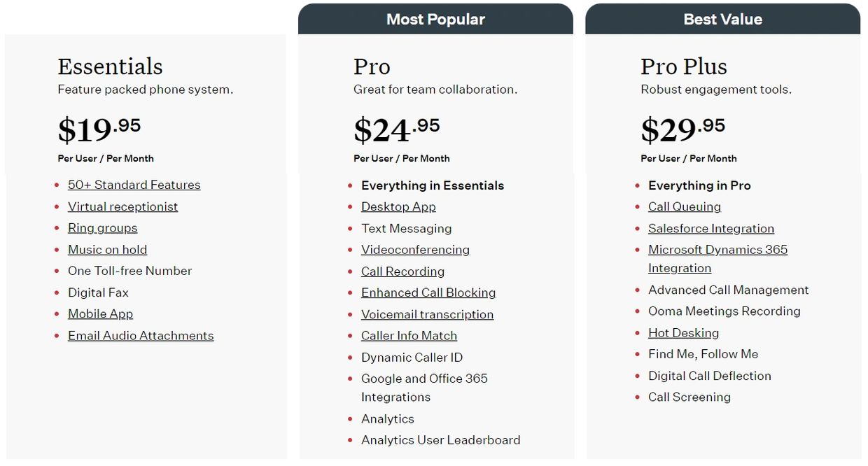Click the Essentials plan heading
Viewport: 868px width, 466px height.
pyautogui.click(x=110, y=66)
